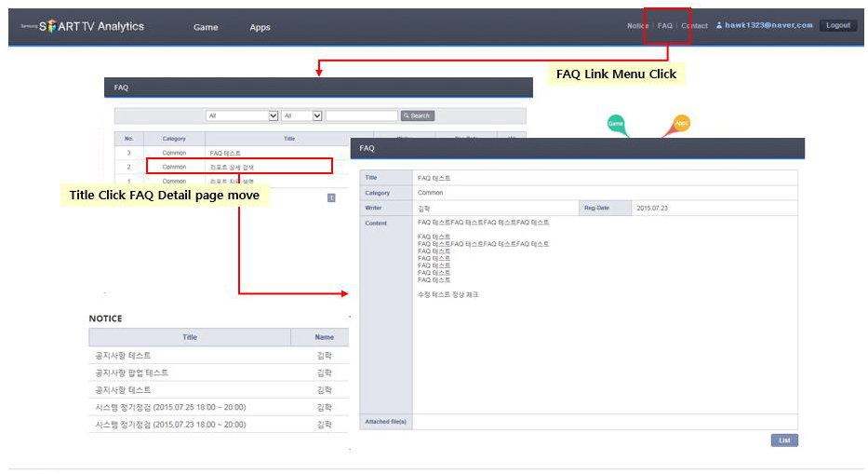Open the Contact link in the header
868x474 pixels.
694,25
